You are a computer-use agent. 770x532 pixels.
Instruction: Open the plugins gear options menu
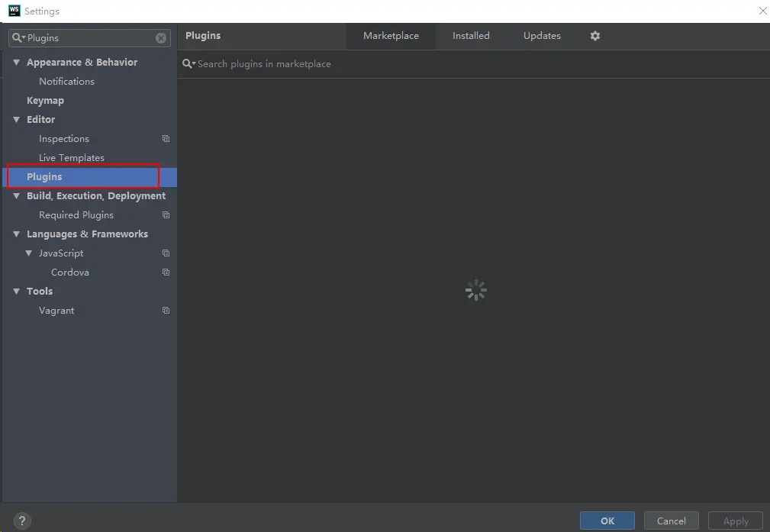594,36
